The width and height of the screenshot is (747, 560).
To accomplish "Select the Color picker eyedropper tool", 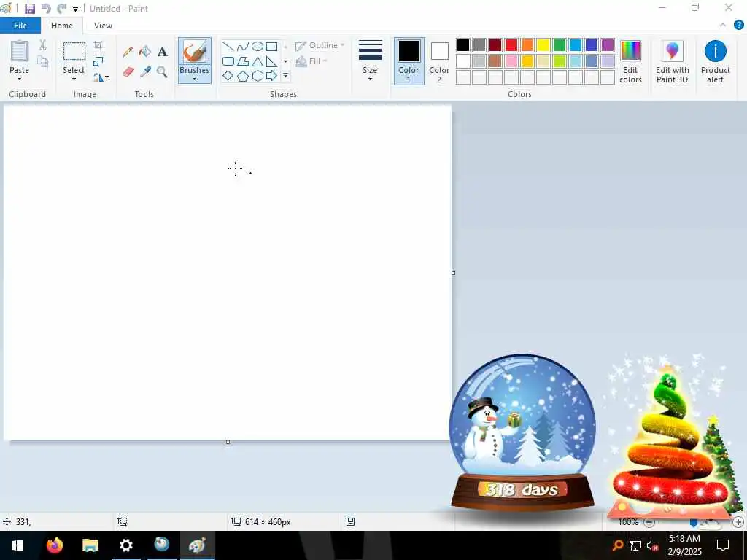I will tap(145, 72).
